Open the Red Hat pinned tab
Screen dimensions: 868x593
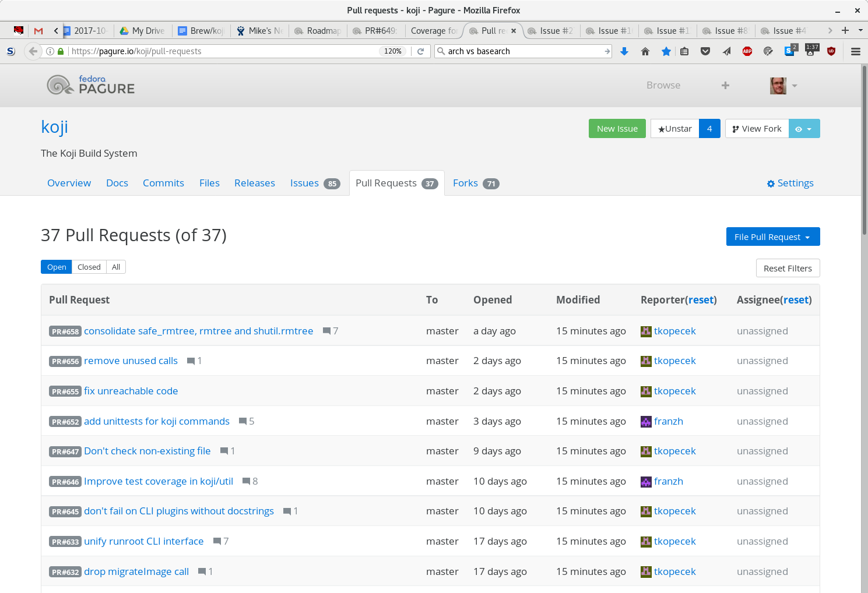coord(19,31)
